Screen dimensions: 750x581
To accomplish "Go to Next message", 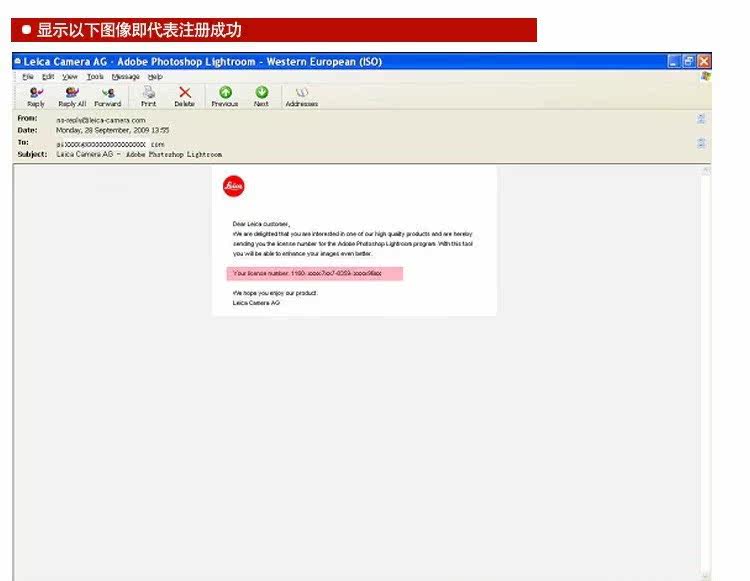I will pos(261,97).
